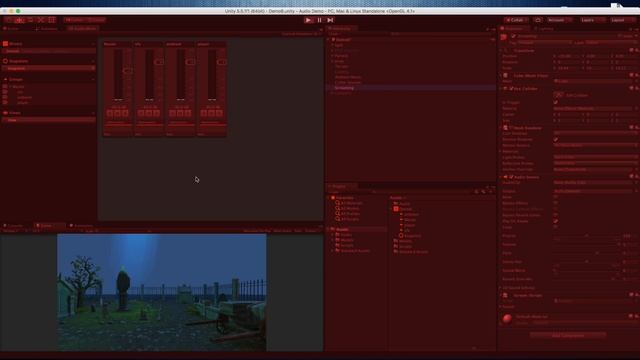Open the Collab dropdown
Image resolution: width=640 pixels, height=360 pixels.
click(516, 20)
